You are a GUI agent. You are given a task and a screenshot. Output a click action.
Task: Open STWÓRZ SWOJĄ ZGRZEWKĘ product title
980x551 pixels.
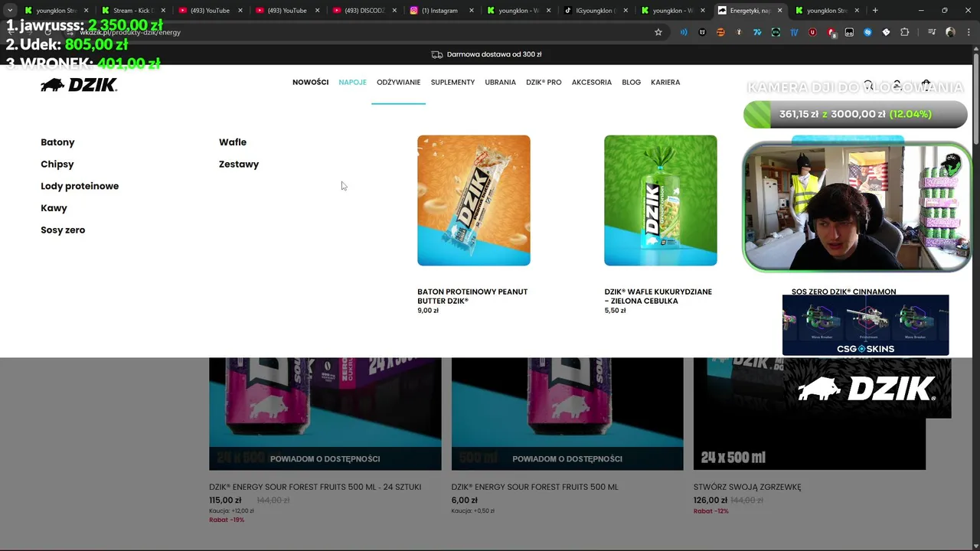click(747, 487)
